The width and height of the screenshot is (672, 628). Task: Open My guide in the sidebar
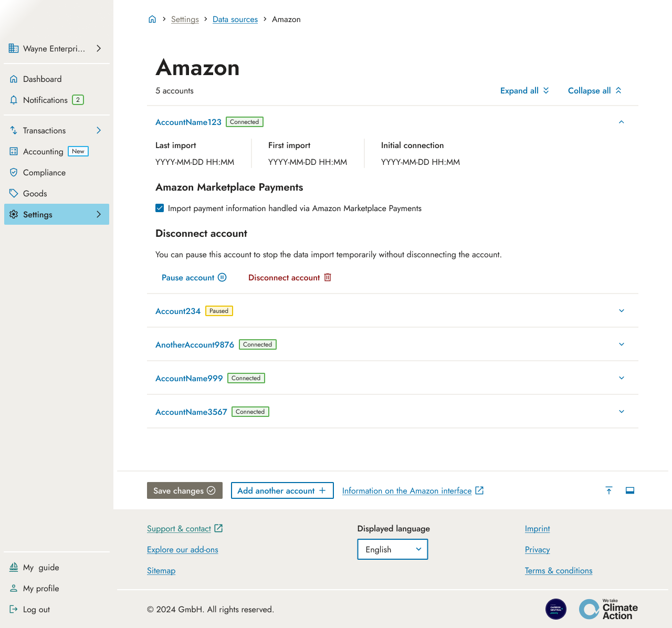(57, 567)
